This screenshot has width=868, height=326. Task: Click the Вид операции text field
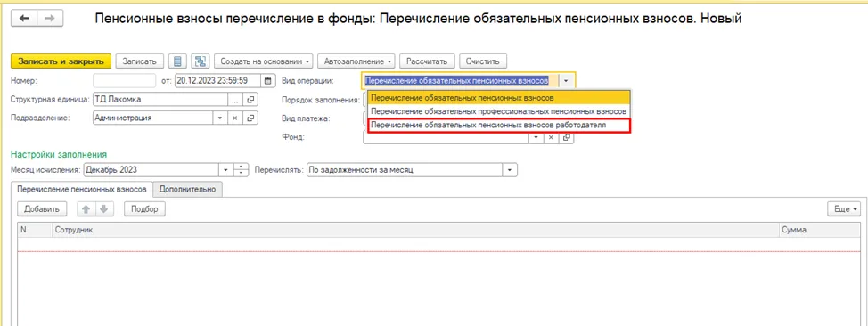tap(460, 81)
